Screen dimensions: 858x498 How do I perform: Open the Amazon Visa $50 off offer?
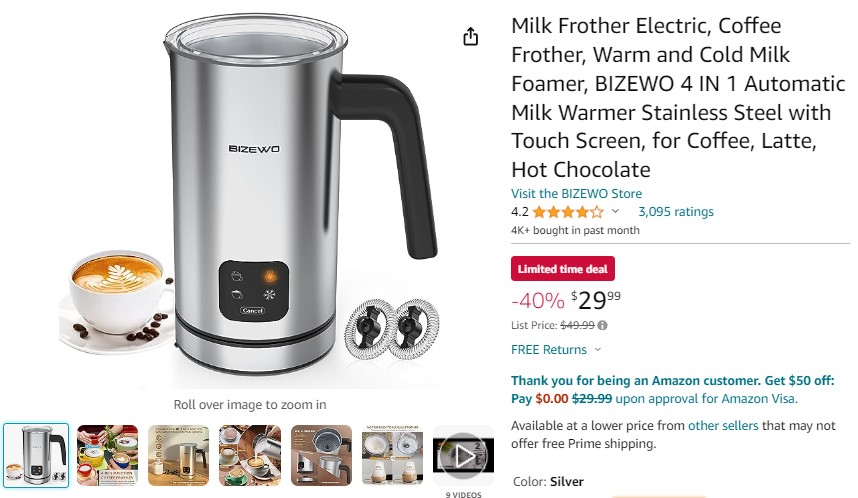click(673, 390)
